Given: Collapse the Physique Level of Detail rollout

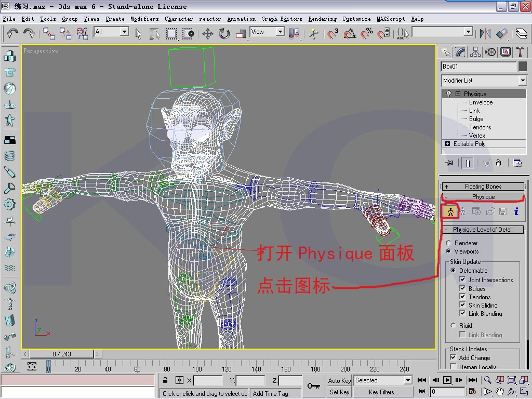Looking at the screenshot, I should tap(483, 229).
